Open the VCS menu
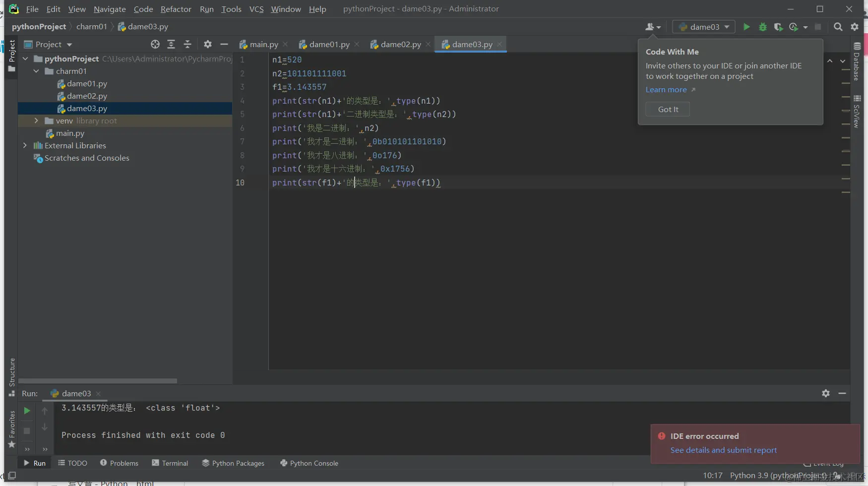Screen dimensions: 868x486 click(256, 9)
